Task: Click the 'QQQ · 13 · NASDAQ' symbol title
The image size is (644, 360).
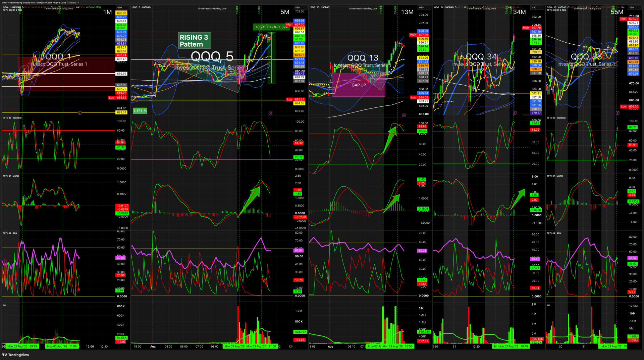Action: pos(320,7)
